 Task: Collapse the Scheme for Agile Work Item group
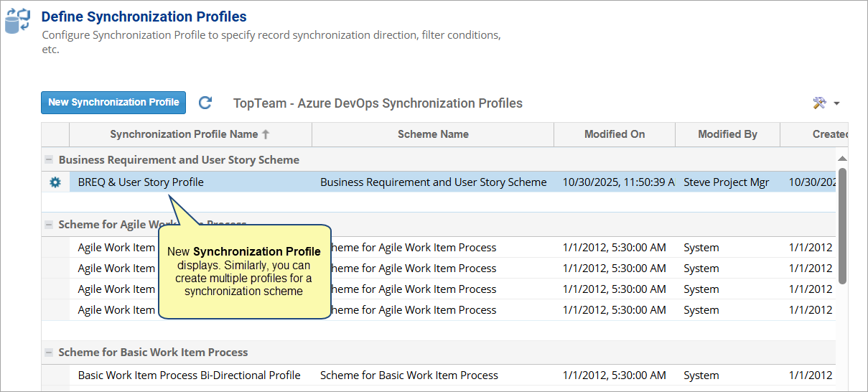pos(49,225)
